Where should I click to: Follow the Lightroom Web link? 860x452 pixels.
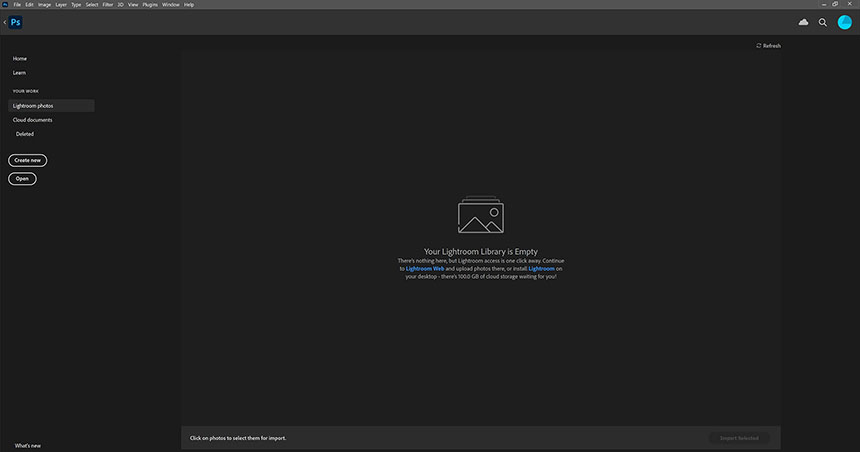[425, 269]
